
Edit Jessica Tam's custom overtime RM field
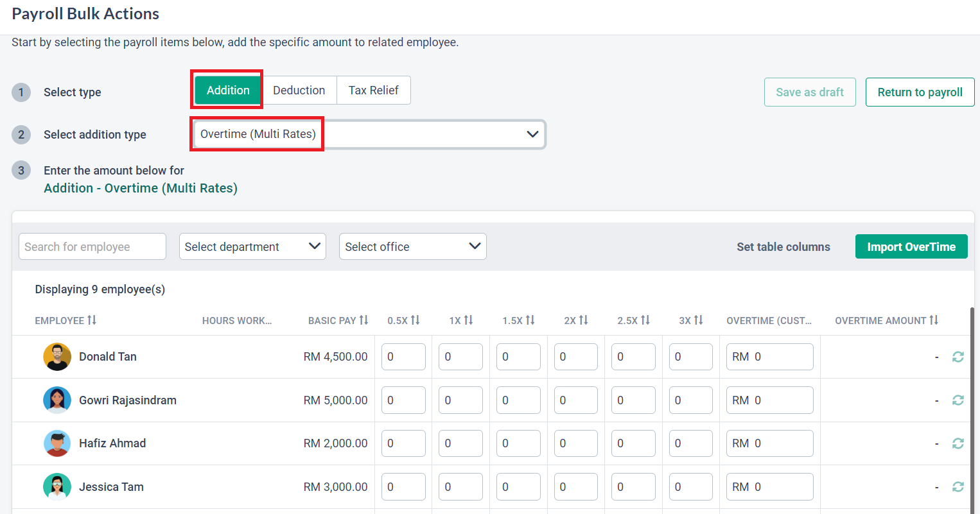click(x=770, y=487)
